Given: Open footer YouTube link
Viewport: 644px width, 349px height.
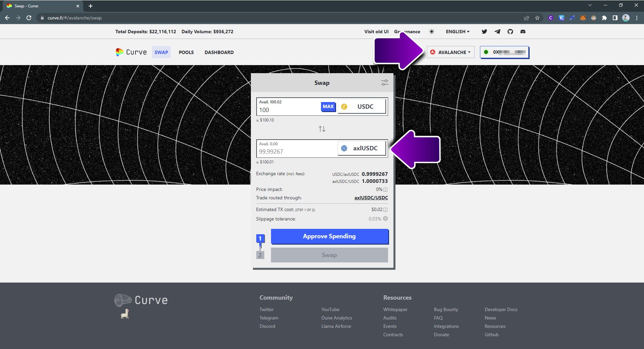Looking at the screenshot, I should point(330,309).
